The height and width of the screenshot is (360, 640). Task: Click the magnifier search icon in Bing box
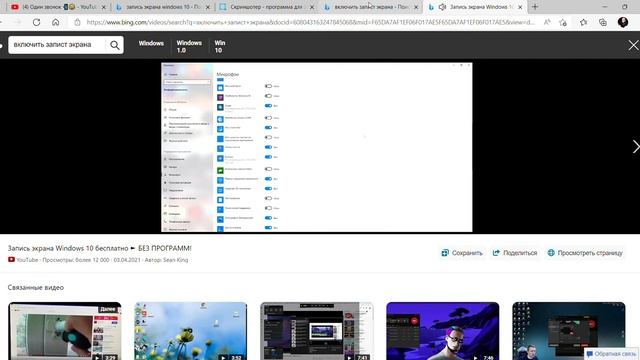click(x=115, y=45)
